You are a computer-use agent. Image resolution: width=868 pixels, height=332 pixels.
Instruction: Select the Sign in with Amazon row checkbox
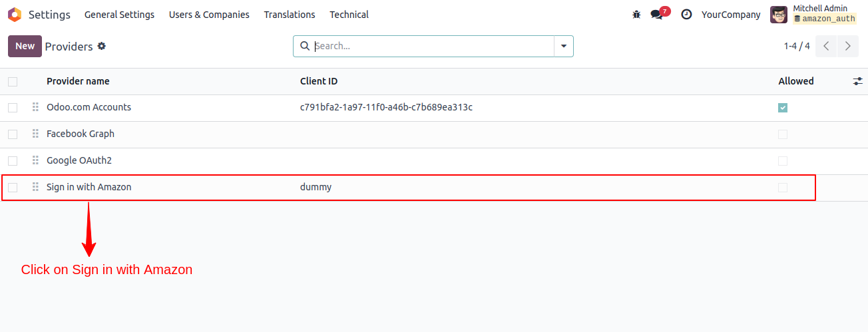click(13, 187)
